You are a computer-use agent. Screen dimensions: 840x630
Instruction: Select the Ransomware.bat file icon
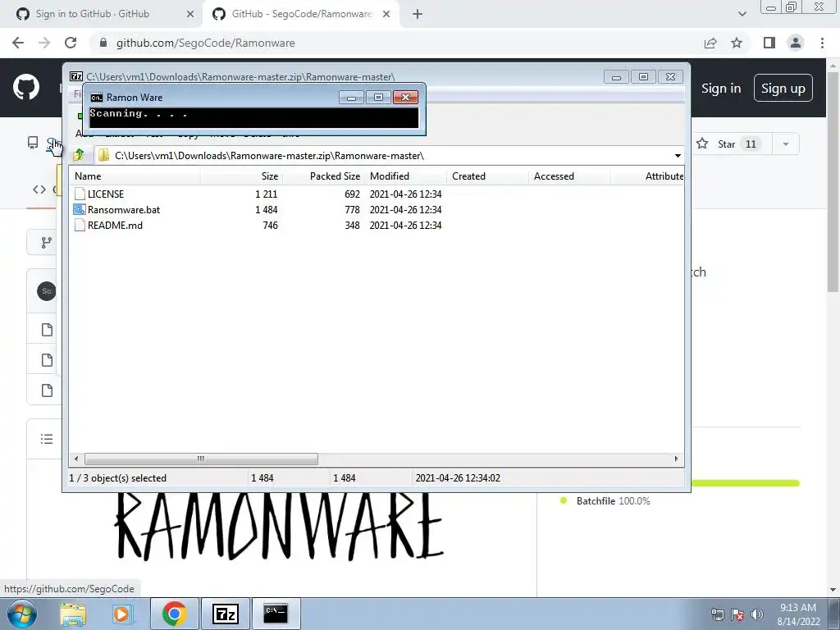pos(80,209)
